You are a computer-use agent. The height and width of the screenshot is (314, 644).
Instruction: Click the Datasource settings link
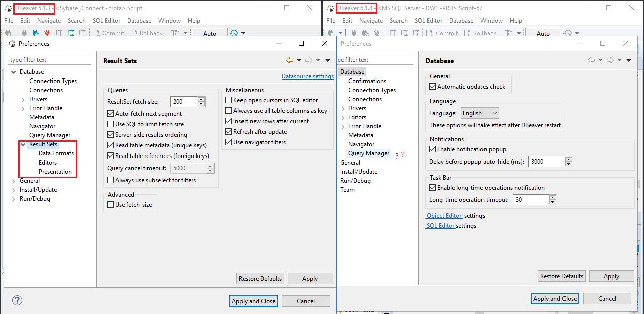pos(307,76)
